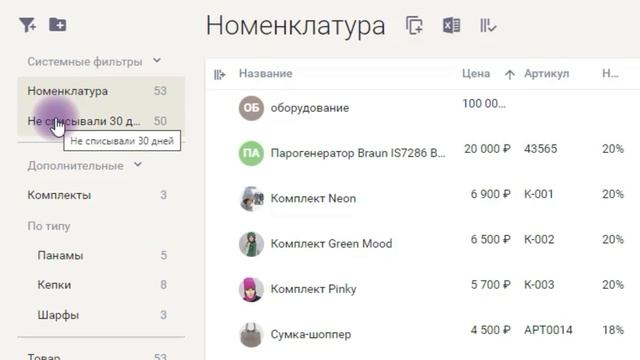Click the ПА avatar of Парогенератор
The height and width of the screenshot is (360, 640).
click(251, 153)
